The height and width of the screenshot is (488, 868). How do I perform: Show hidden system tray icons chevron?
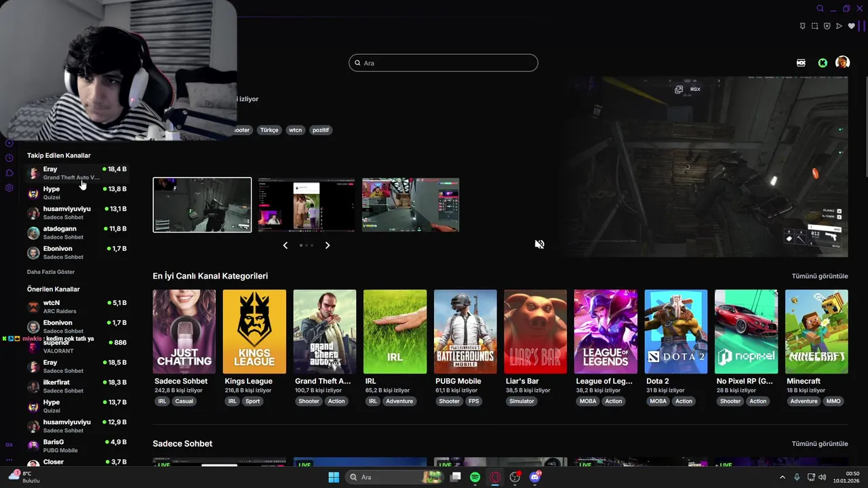click(782, 477)
